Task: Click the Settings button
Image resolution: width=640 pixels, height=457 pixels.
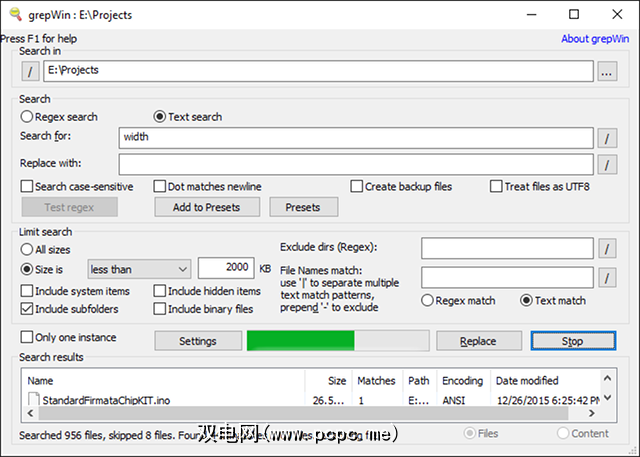Action: 198,341
